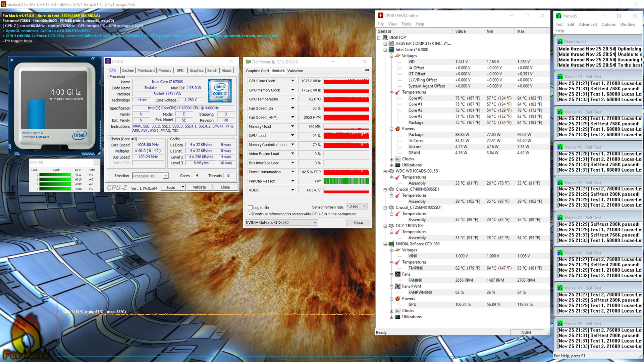The width and height of the screenshot is (644, 362).
Task: Click the CPU Utilizations icon in HWMonitor
Action: [397, 165]
